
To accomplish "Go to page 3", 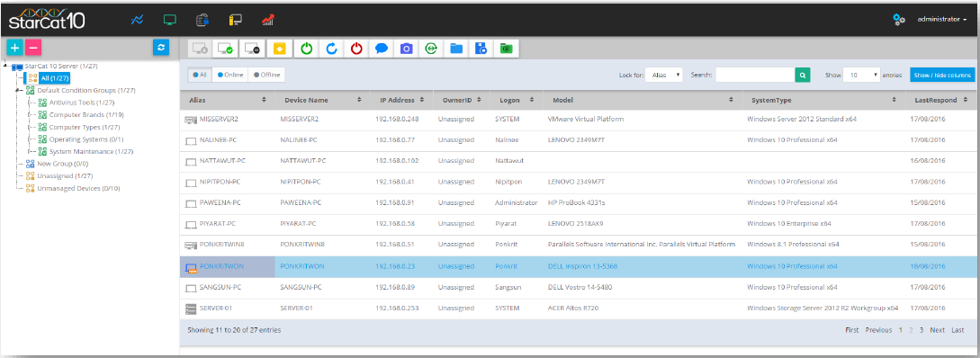I will click(922, 330).
